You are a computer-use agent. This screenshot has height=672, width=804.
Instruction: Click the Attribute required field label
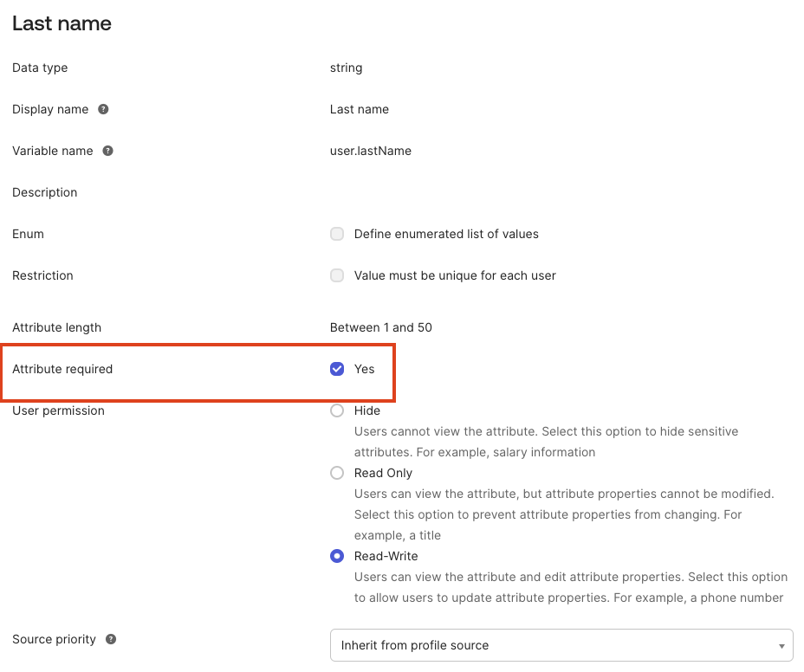(62, 369)
